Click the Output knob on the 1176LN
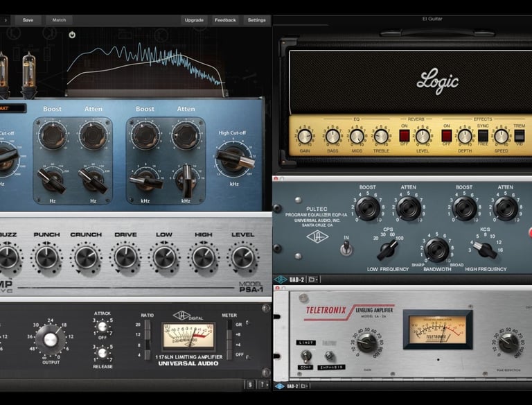The image size is (532, 405). (50, 340)
